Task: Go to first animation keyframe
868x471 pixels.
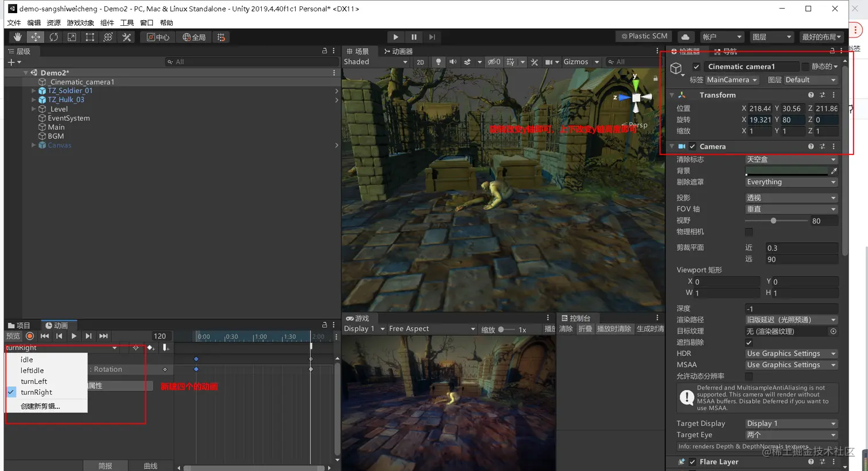Action: (x=45, y=336)
